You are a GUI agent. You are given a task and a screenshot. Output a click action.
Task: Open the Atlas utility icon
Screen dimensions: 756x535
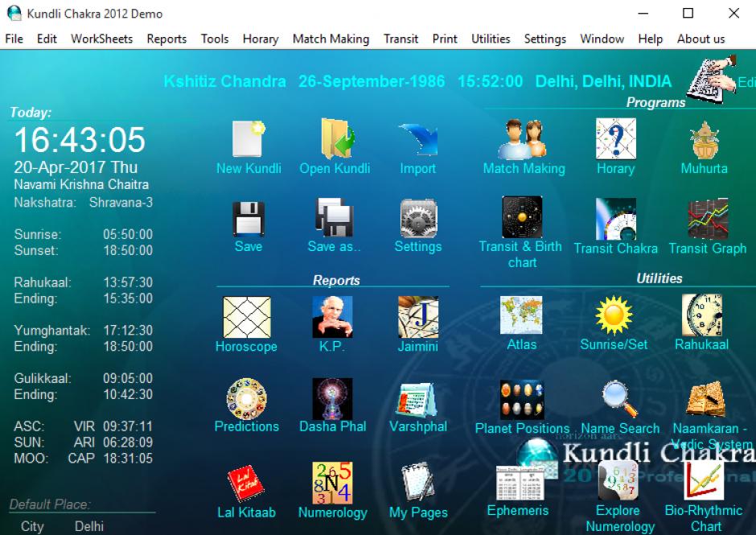click(521, 315)
